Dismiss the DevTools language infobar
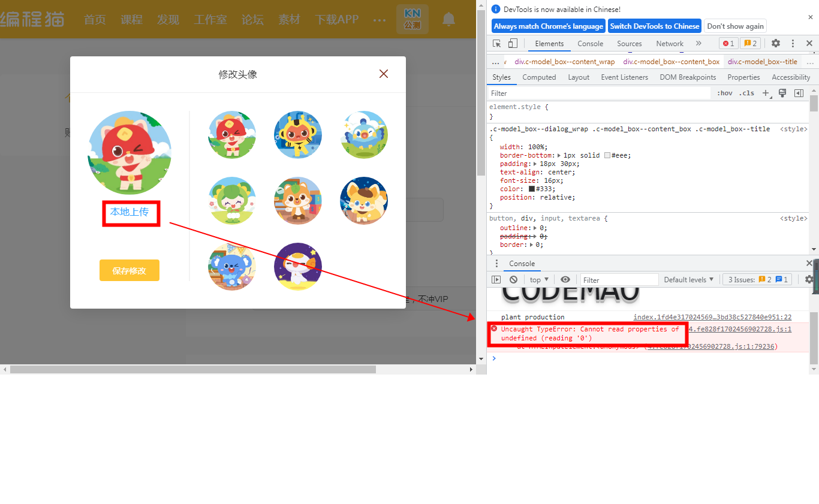819x504 pixels. coord(811,17)
